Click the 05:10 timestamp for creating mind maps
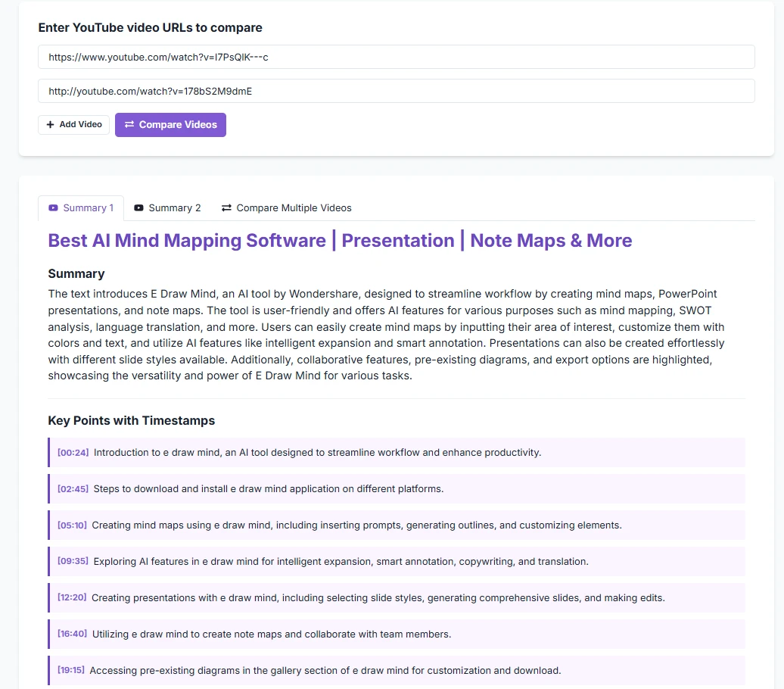 point(72,525)
